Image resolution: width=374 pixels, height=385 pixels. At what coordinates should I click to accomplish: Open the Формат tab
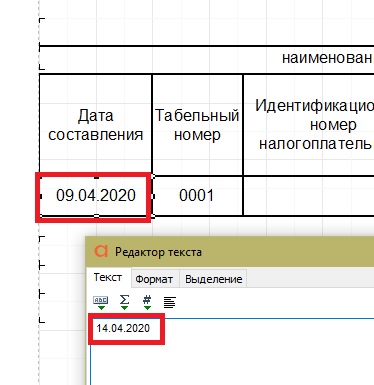click(154, 279)
